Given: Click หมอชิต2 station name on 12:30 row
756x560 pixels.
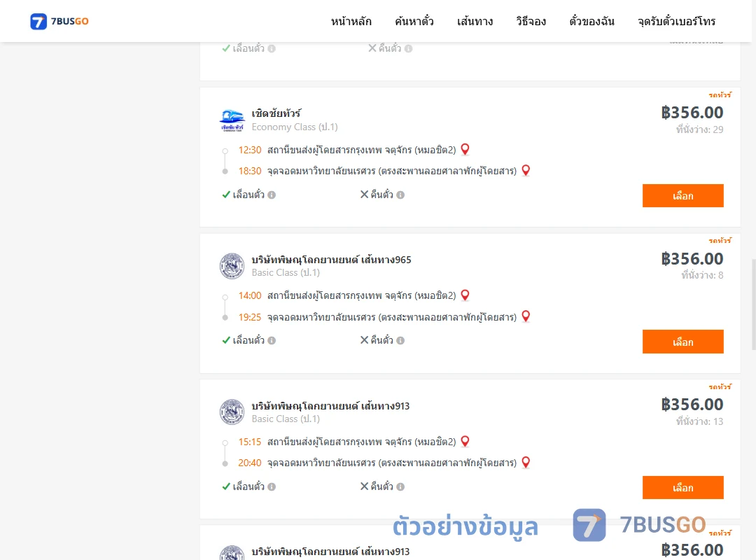Looking at the screenshot, I should pos(362,150).
